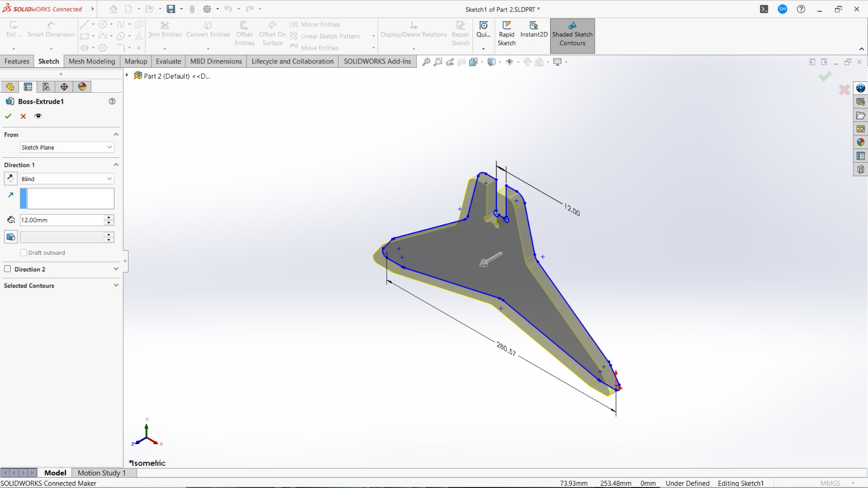Open the Quick Snaps tool
Screen dimensions: 868x488
pos(483,30)
